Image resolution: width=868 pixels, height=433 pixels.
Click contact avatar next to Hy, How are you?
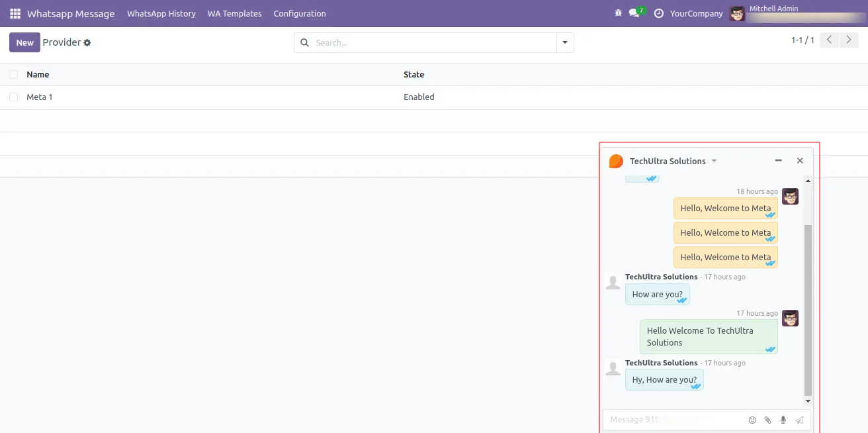tap(613, 367)
